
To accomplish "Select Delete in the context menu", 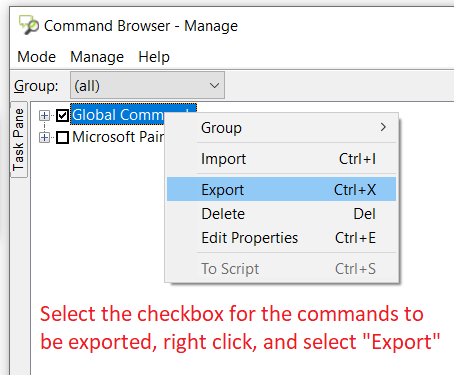I will [281, 214].
